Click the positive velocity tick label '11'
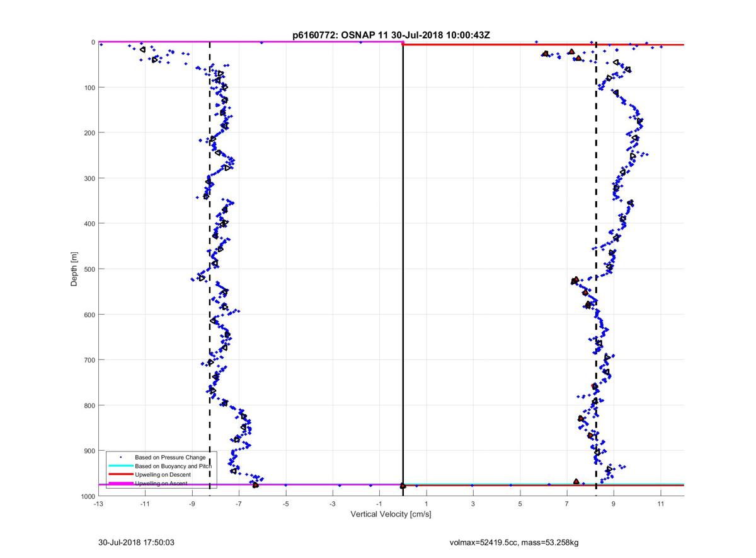The image size is (756, 558). [660, 504]
